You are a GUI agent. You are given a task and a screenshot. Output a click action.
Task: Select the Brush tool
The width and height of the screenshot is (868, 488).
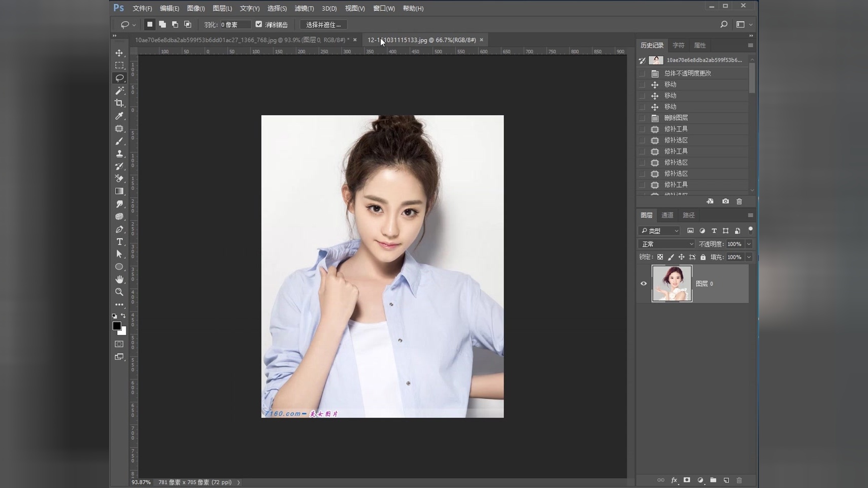click(119, 141)
